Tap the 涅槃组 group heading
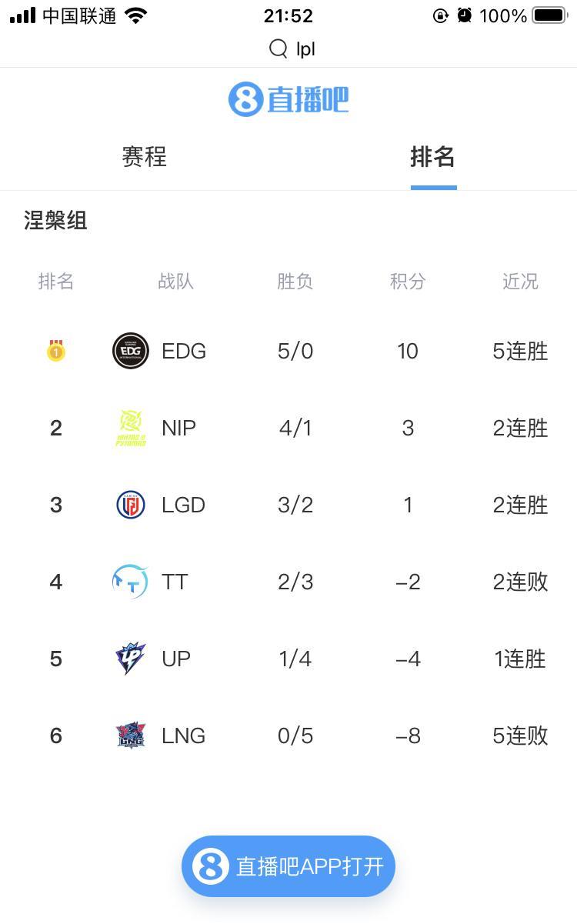Image resolution: width=577 pixels, height=924 pixels. point(55,221)
